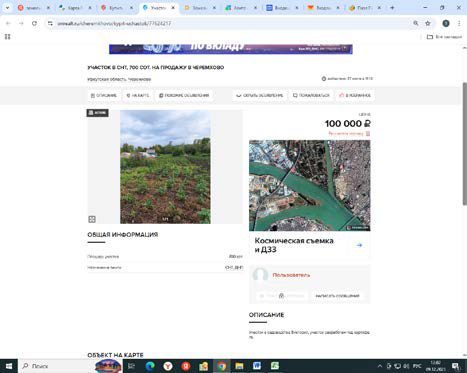Go back using browser back arrow
This screenshot has height=373, width=467.
(8, 23)
